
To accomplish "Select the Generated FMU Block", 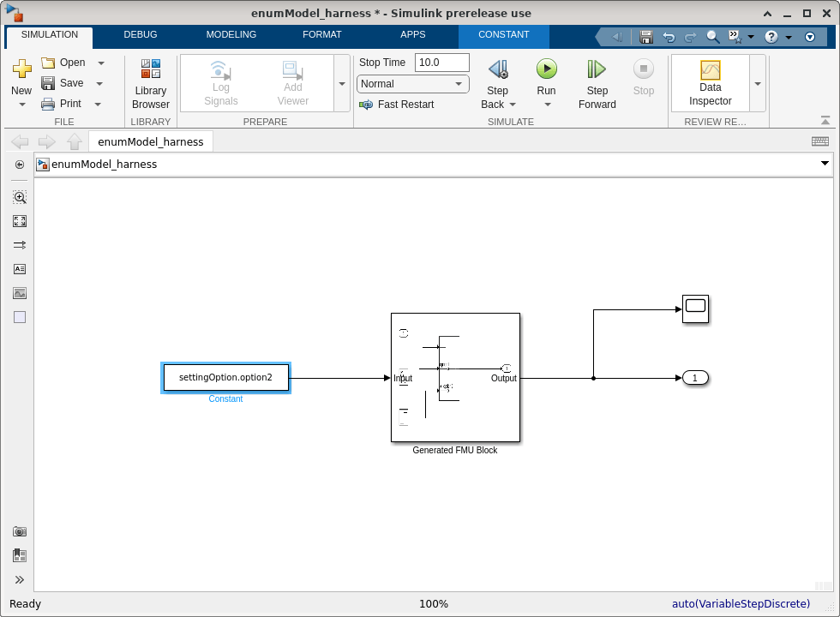I will point(455,378).
